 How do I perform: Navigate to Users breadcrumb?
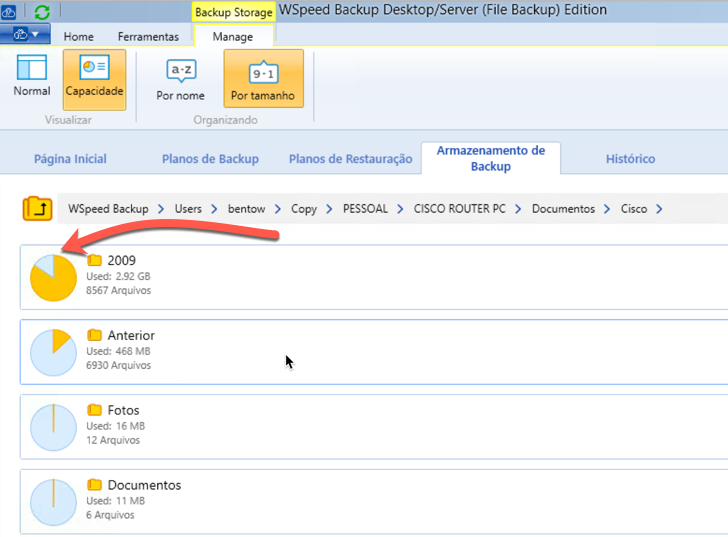(188, 209)
